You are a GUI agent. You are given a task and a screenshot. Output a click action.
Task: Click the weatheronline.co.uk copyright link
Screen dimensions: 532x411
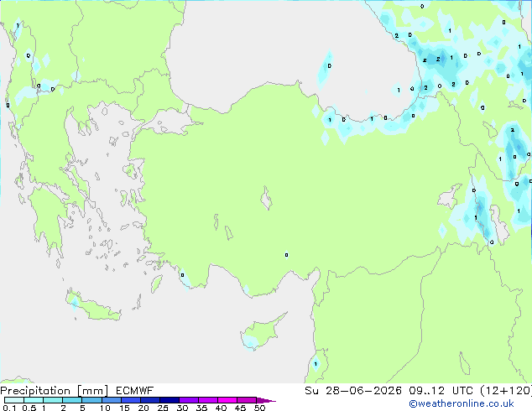tap(462, 403)
